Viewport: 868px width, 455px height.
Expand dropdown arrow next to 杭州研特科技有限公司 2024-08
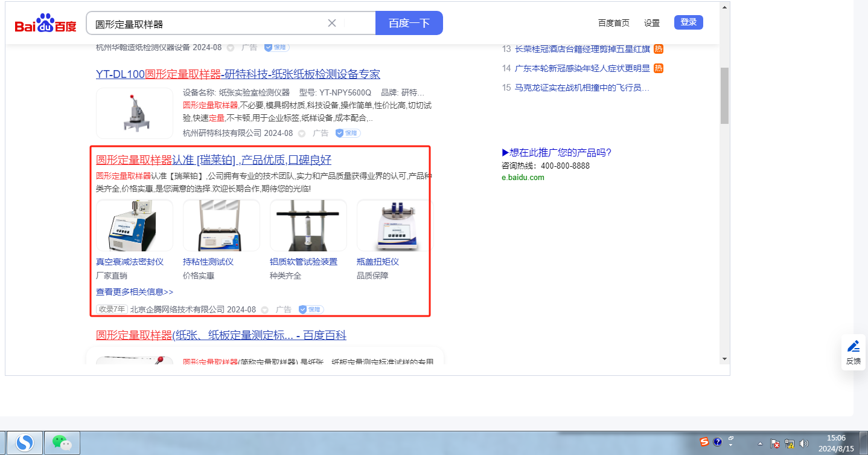302,133
